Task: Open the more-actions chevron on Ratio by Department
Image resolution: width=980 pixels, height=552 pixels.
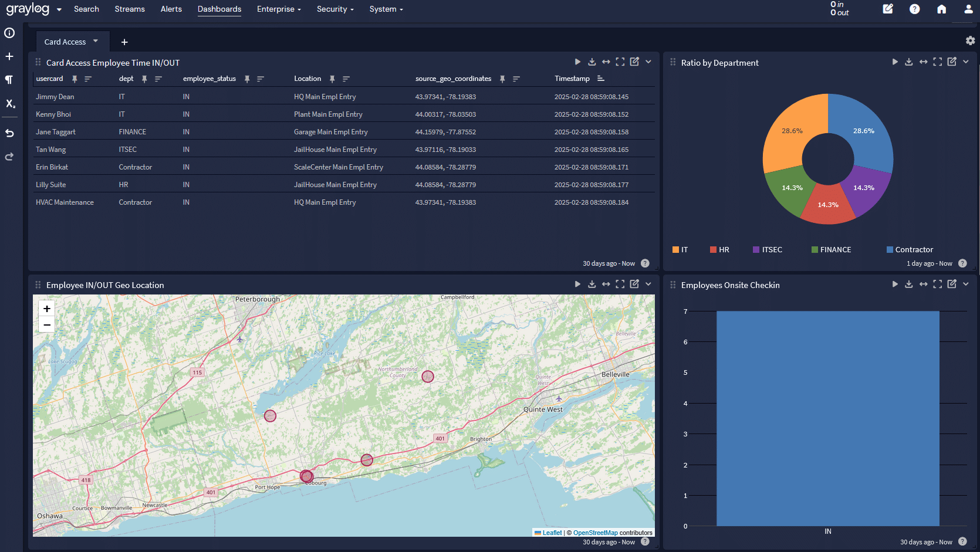Action: pyautogui.click(x=965, y=61)
